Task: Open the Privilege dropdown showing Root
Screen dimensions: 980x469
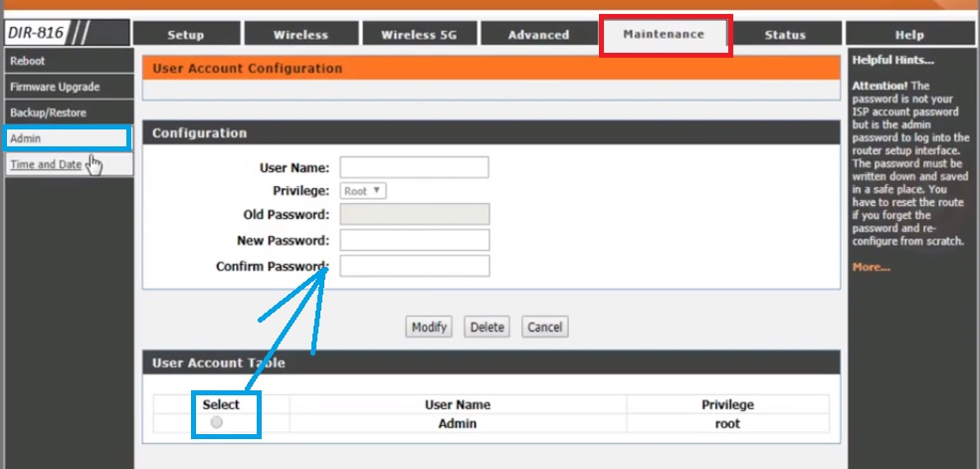Action: coord(362,191)
